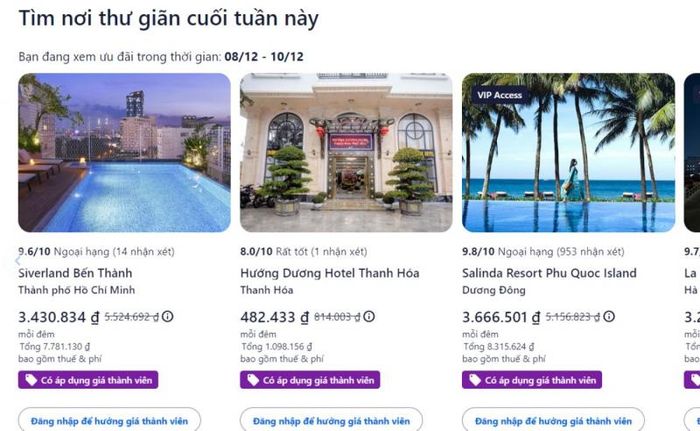The image size is (700, 431).
Task: Open Siverland Bến Thành pool photo
Action: [125, 152]
